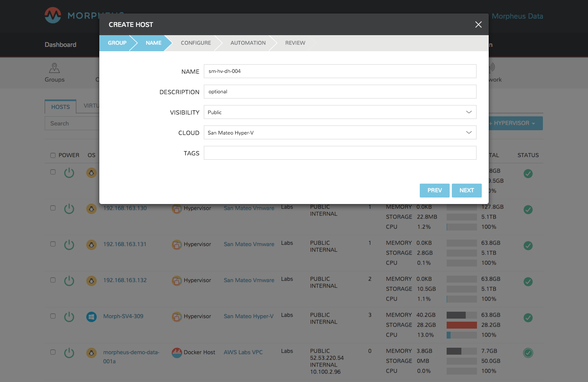
Task: Click the Linux OS icon for morpheus-demo-data-001a
Action: (91, 353)
